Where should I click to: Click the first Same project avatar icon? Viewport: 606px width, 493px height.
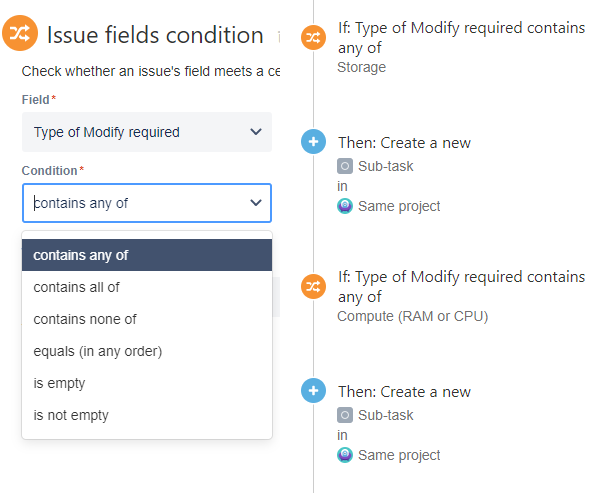pos(345,206)
